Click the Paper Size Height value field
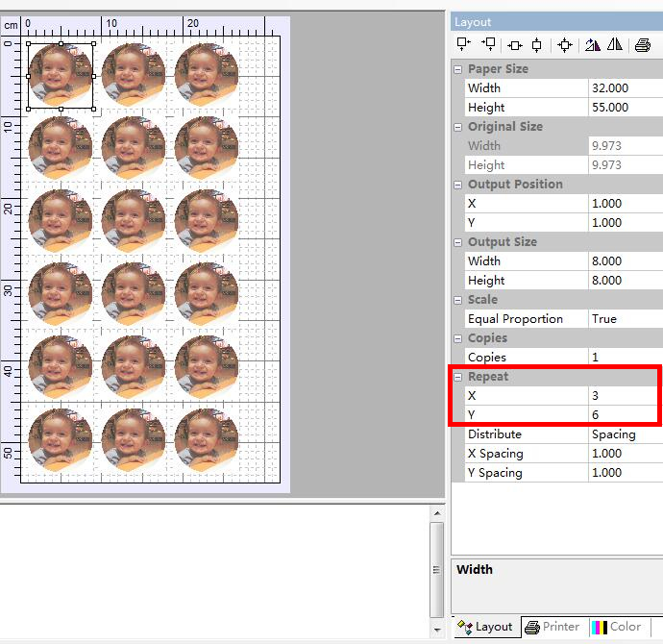Screen dimensions: 663x644 (625, 108)
